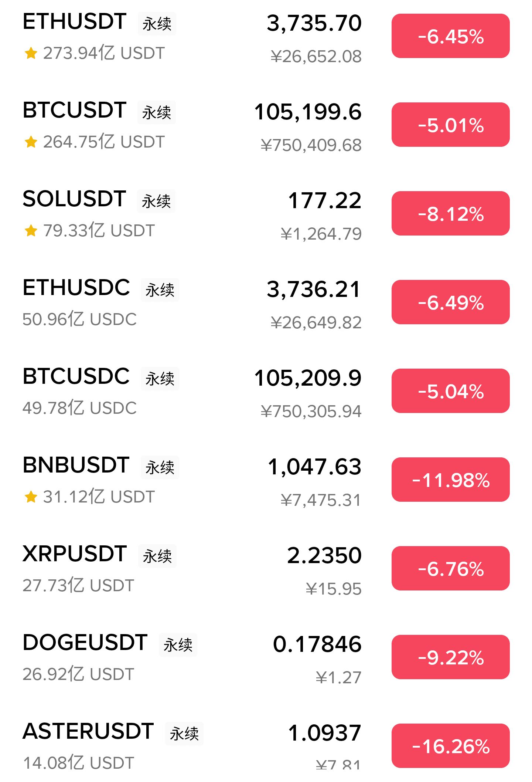Viewport: 532px width, 782px height.
Task: Select the BTCUSDT price 105,199.6
Action: point(308,112)
